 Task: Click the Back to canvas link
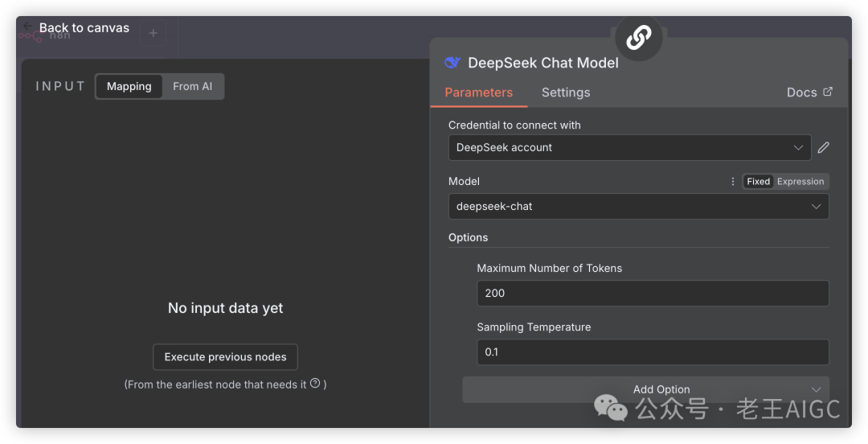pyautogui.click(x=84, y=27)
